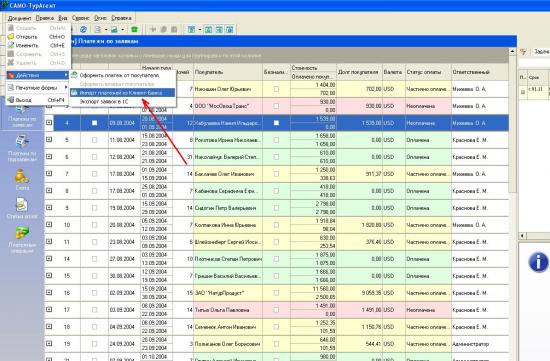Toggle Безнал checkbox for ЗАО НатурПродукт

click(x=276, y=293)
